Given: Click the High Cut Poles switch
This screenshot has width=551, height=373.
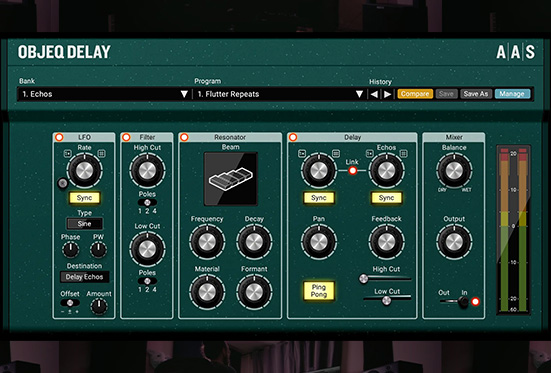Looking at the screenshot, I should [x=147, y=202].
